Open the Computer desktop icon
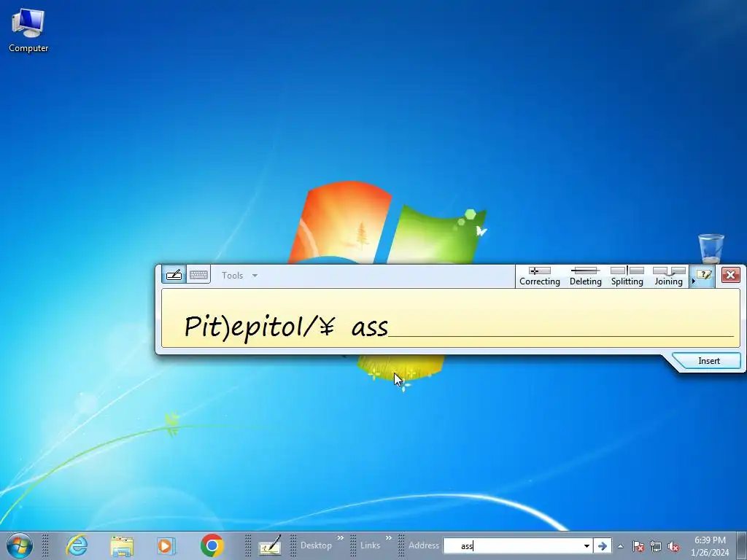 (28, 31)
